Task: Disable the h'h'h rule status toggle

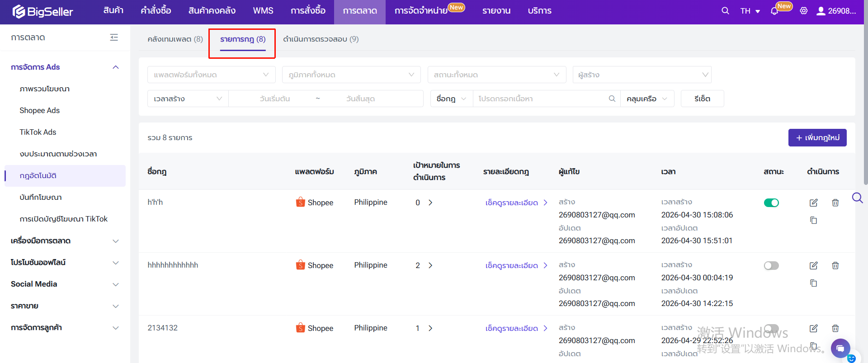Action: click(x=771, y=203)
